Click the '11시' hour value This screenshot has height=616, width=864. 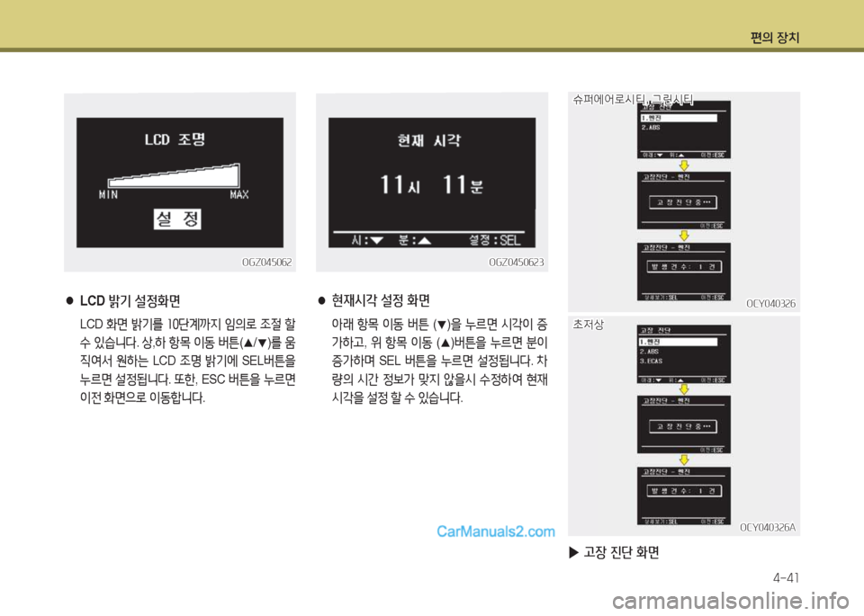(400, 184)
